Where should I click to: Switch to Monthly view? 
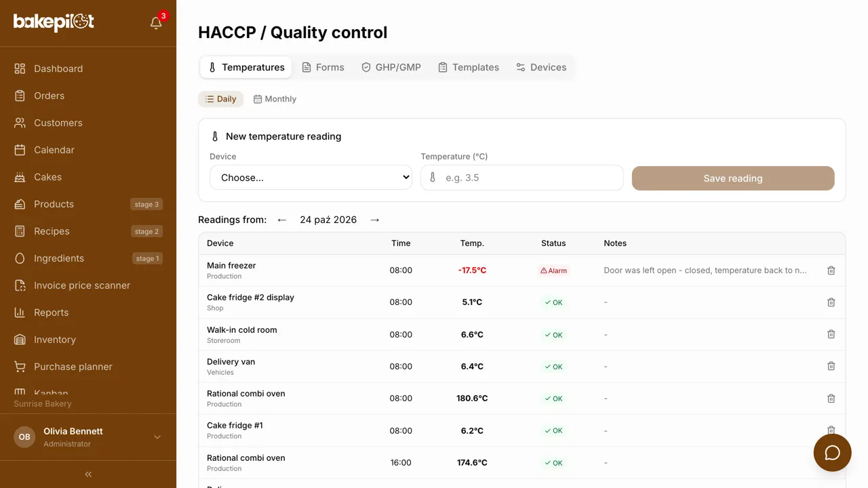point(275,99)
